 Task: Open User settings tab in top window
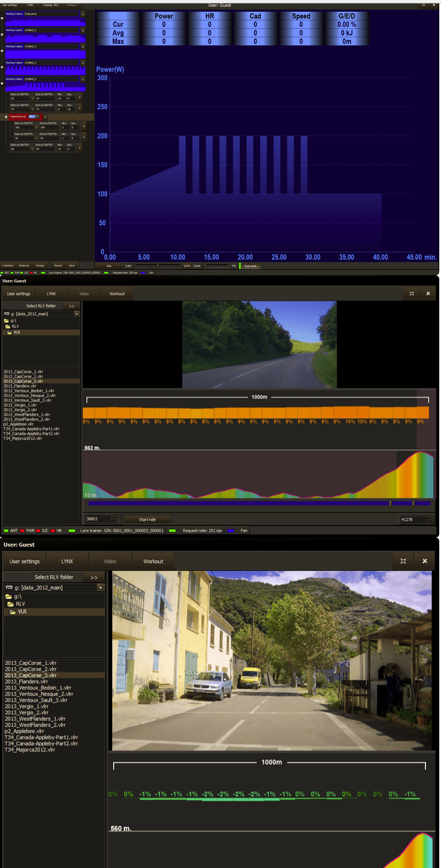pos(9,5)
